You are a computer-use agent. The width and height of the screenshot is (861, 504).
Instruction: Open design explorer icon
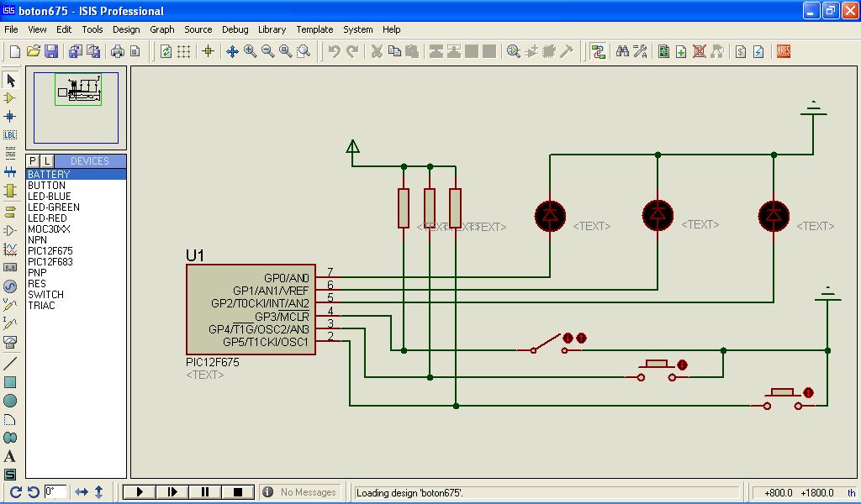click(x=663, y=51)
